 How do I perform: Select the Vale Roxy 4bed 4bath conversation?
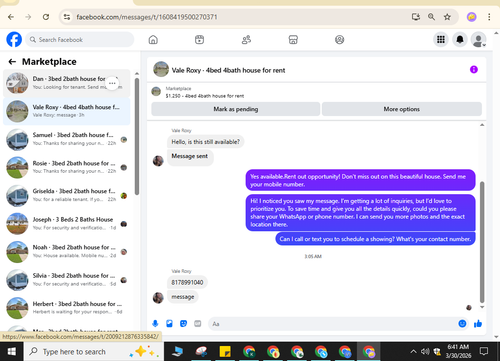pyautogui.click(x=67, y=111)
